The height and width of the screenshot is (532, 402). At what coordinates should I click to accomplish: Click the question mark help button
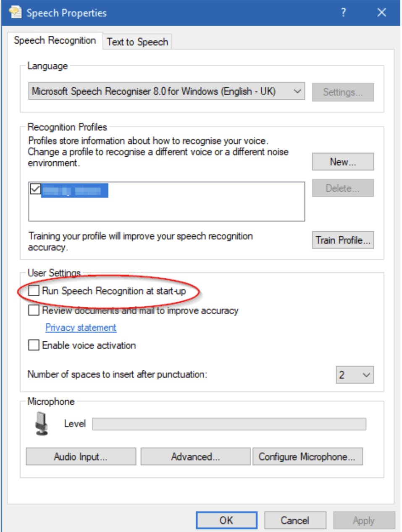[x=343, y=13]
